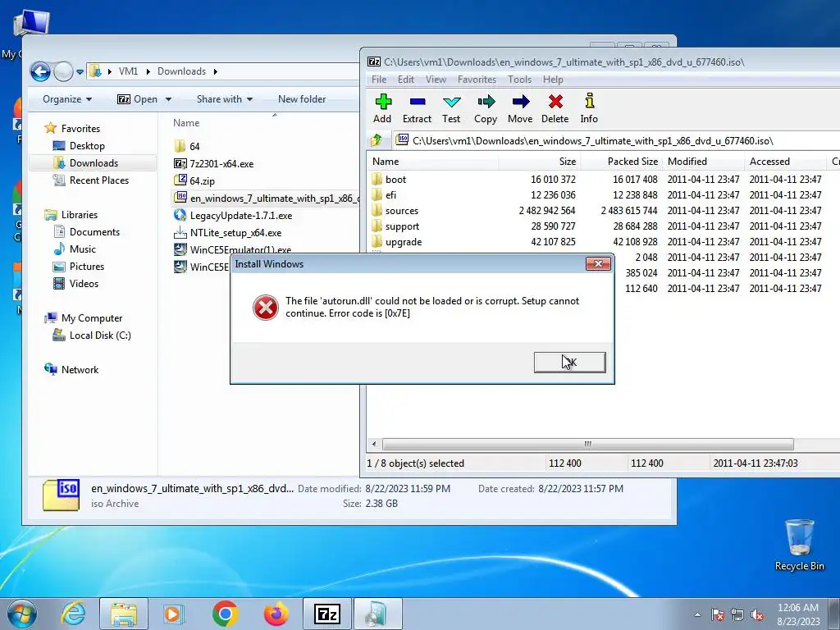This screenshot has width=840, height=630.
Task: Open the recent locations dropdown arrow in Explorer
Action: coord(80,72)
